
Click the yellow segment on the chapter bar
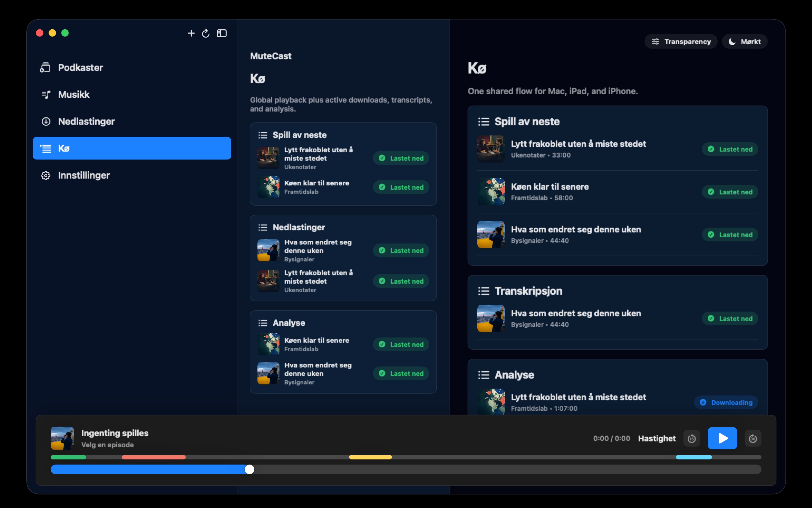370,457
